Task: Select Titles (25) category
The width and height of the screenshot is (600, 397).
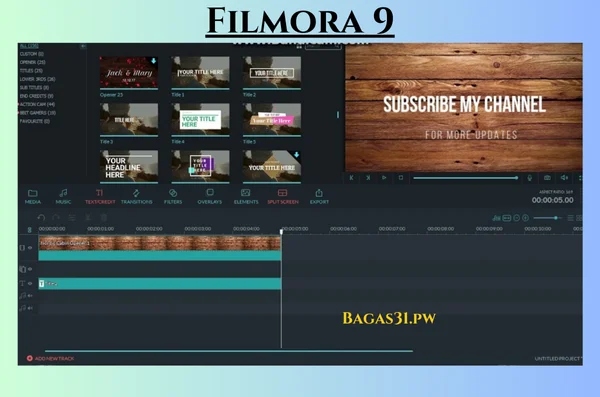Action: (x=31, y=71)
